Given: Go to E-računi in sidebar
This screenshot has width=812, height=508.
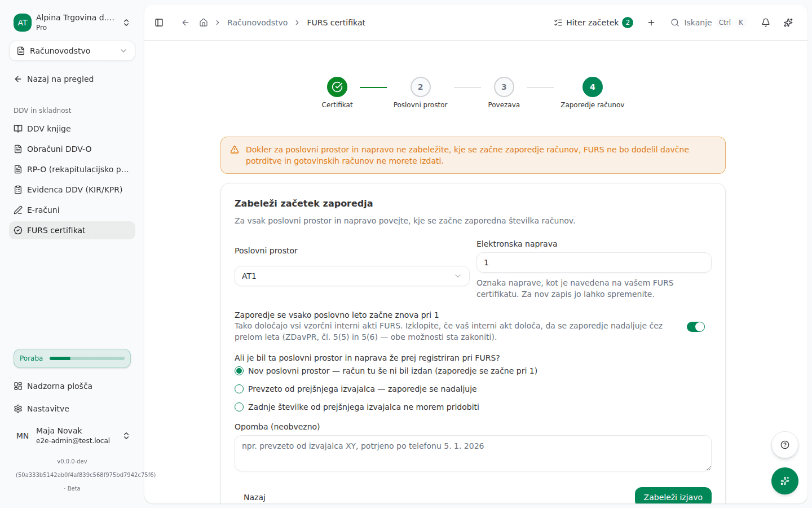Looking at the screenshot, I should tap(72, 210).
